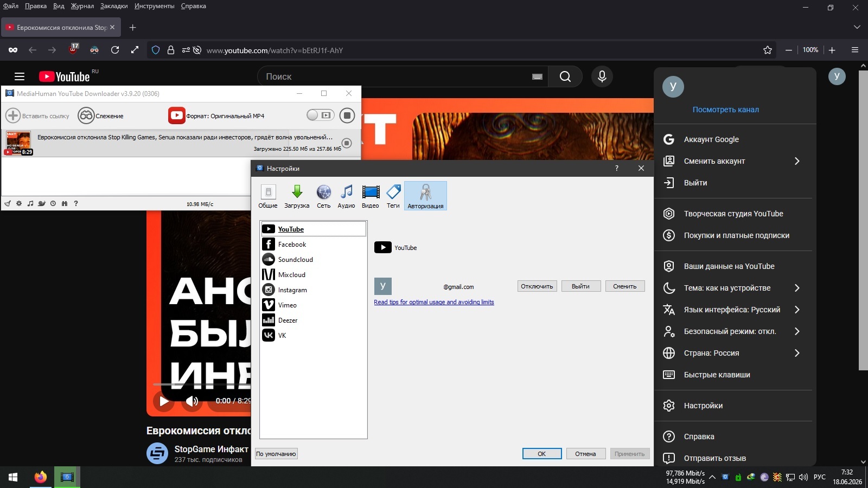Open downloader settings gear icon
Viewport: 868px width, 488px height.
point(19,204)
